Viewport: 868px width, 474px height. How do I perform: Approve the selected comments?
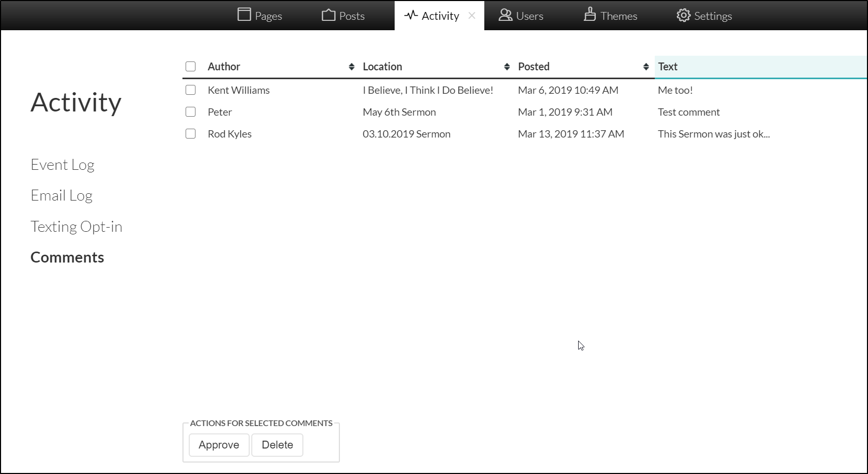tap(219, 445)
